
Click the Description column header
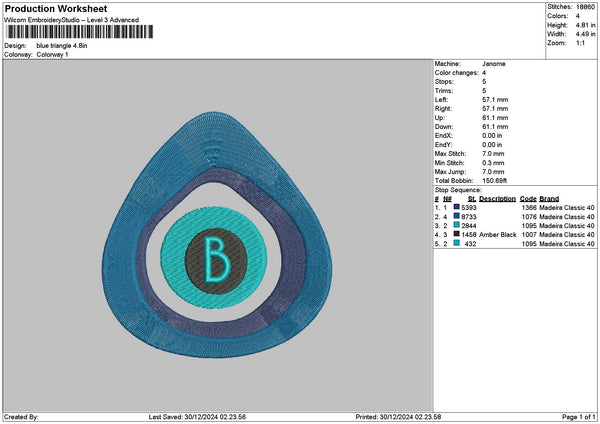click(497, 198)
